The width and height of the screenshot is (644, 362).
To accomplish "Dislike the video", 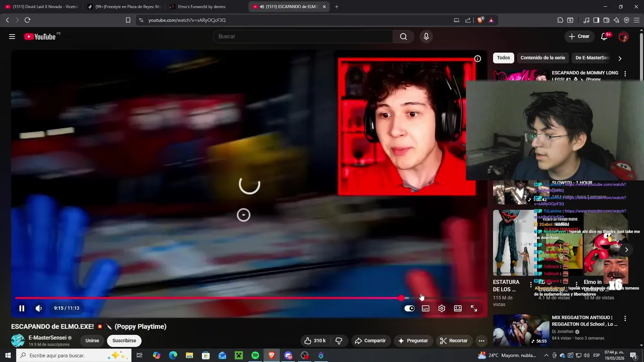I will pyautogui.click(x=339, y=340).
